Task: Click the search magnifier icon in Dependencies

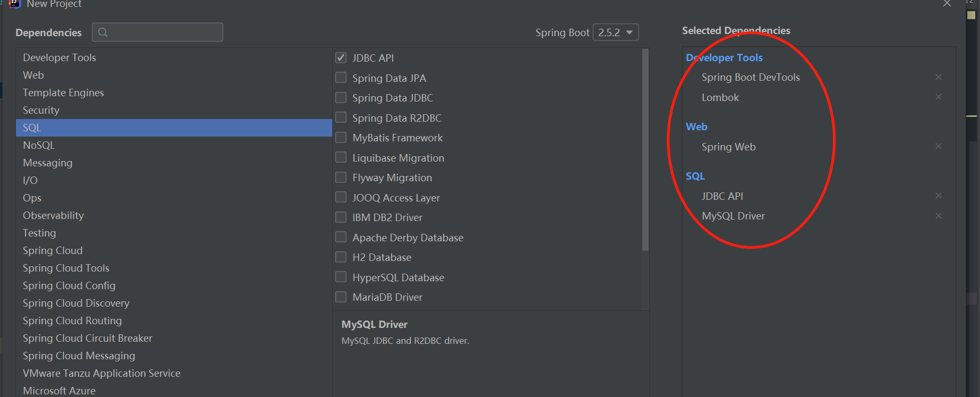Action: click(x=103, y=32)
